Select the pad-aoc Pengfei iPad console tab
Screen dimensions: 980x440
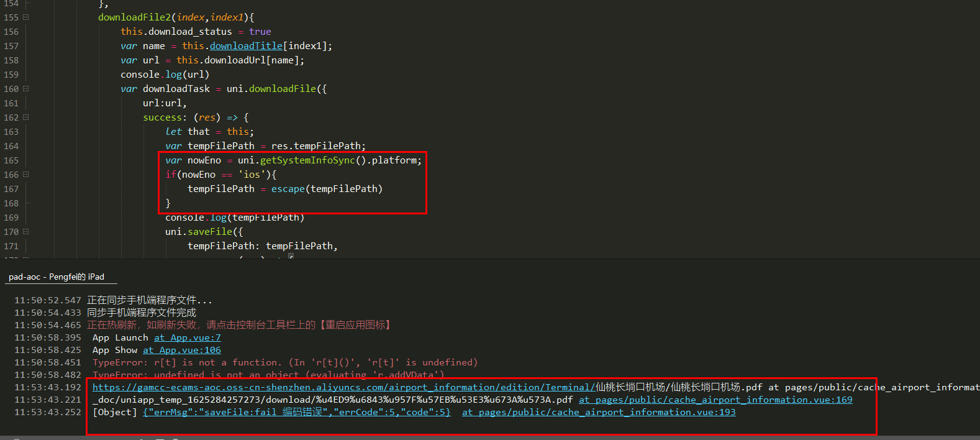click(x=57, y=277)
